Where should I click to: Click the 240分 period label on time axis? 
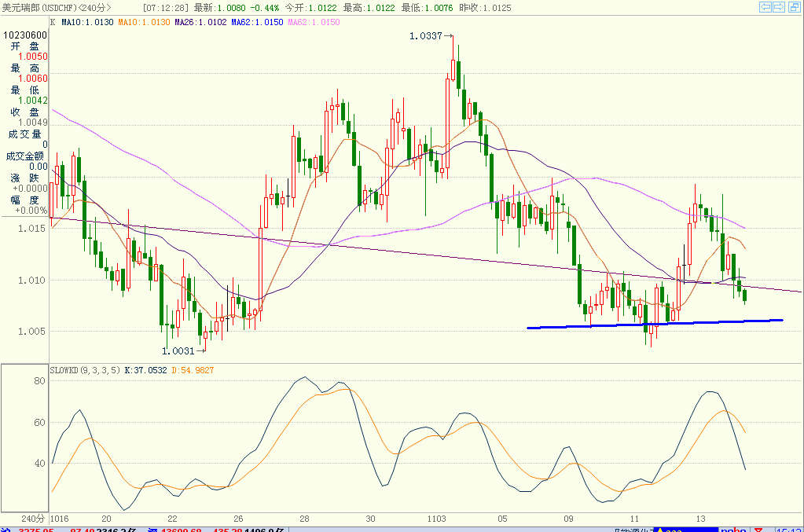pos(33,519)
